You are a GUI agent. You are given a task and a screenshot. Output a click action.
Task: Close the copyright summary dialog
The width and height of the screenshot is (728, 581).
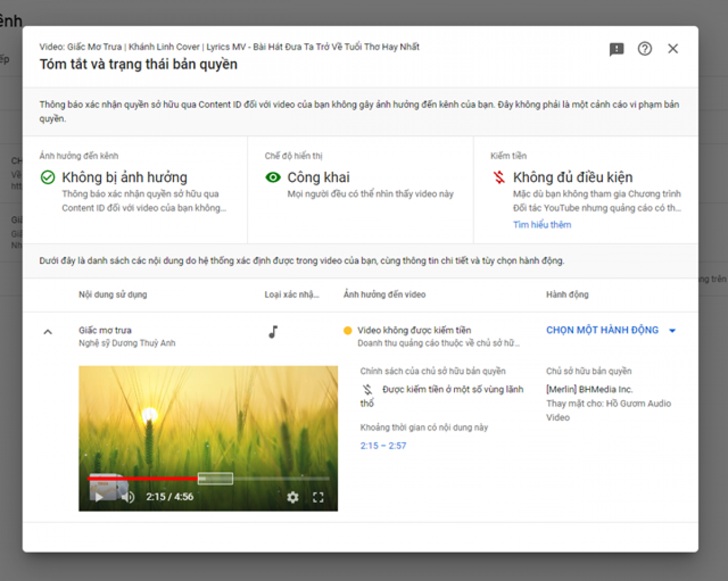[673, 49]
